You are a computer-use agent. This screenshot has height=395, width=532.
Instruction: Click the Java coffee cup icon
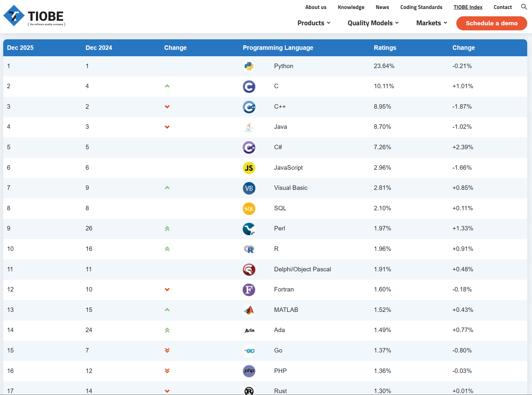pos(249,127)
